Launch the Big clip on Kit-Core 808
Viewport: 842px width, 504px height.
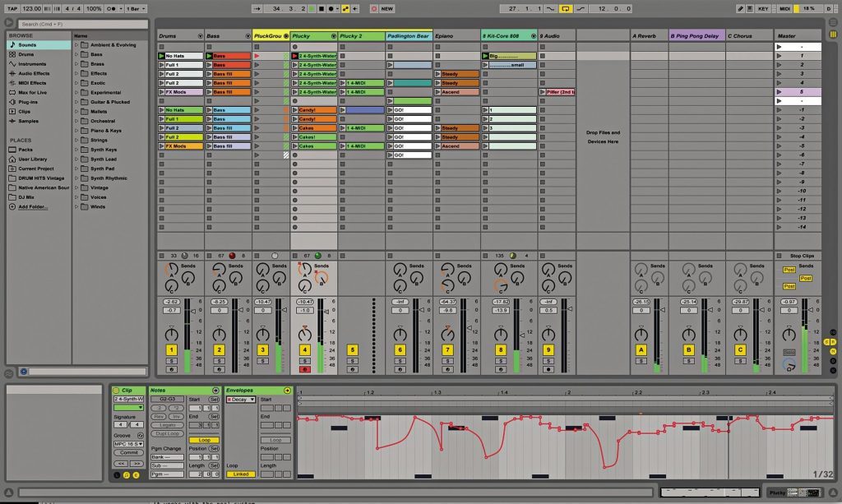click(x=485, y=56)
